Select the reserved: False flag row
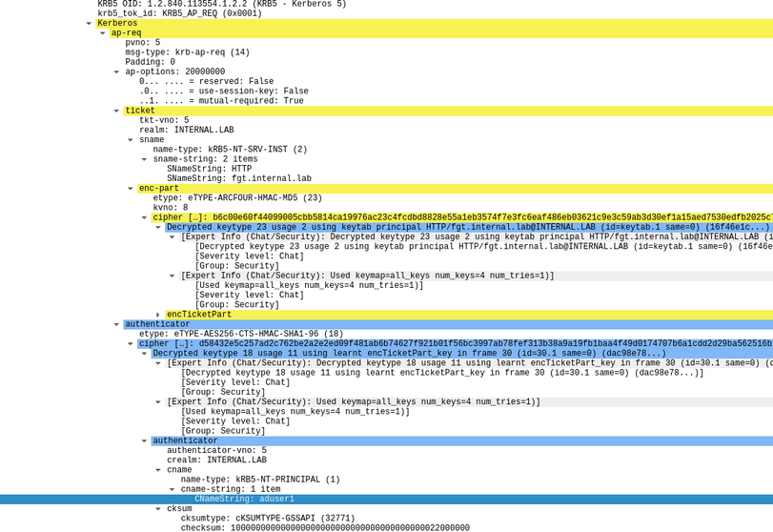This screenshot has width=773, height=532. (206, 81)
